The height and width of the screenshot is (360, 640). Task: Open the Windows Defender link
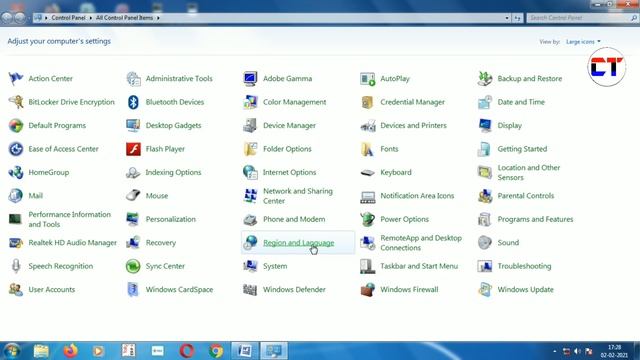[294, 289]
